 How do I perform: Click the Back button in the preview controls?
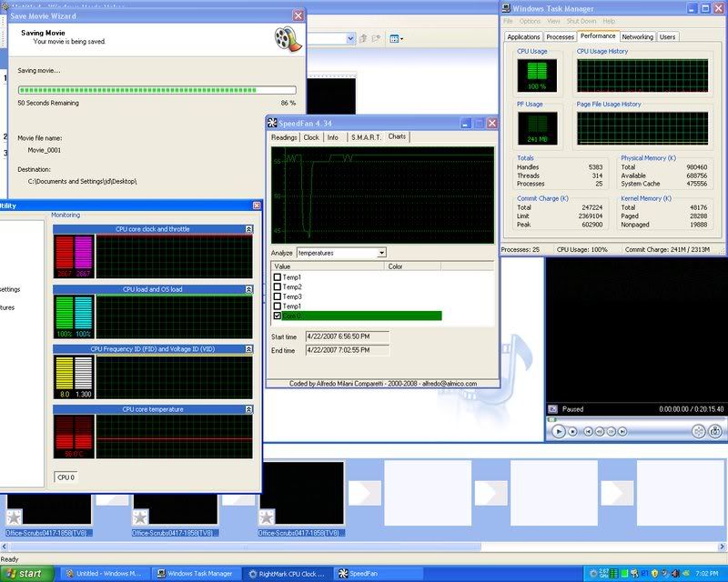coord(588,432)
